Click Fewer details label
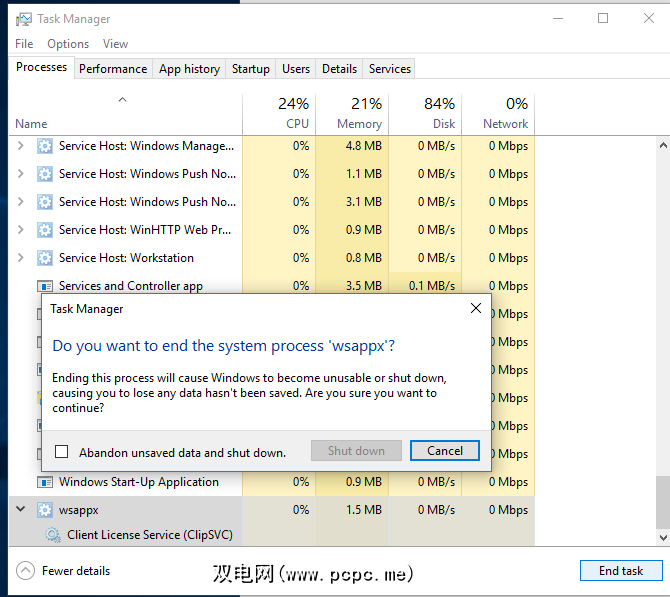This screenshot has height=597, width=670. click(76, 571)
